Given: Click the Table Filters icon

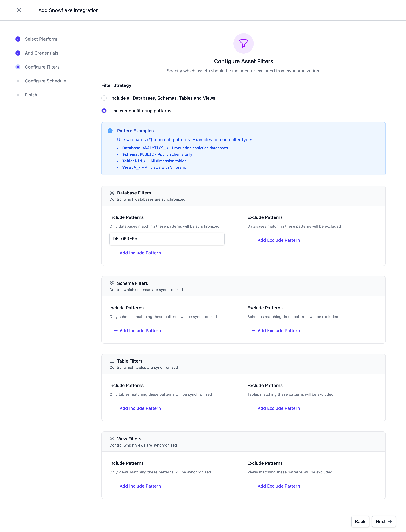Looking at the screenshot, I should click(112, 361).
